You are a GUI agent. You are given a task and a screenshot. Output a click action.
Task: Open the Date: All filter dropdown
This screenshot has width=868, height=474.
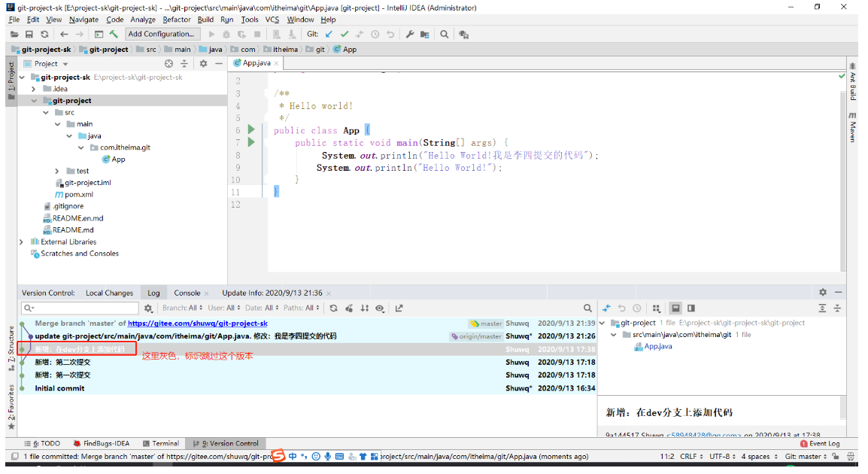[263, 308]
